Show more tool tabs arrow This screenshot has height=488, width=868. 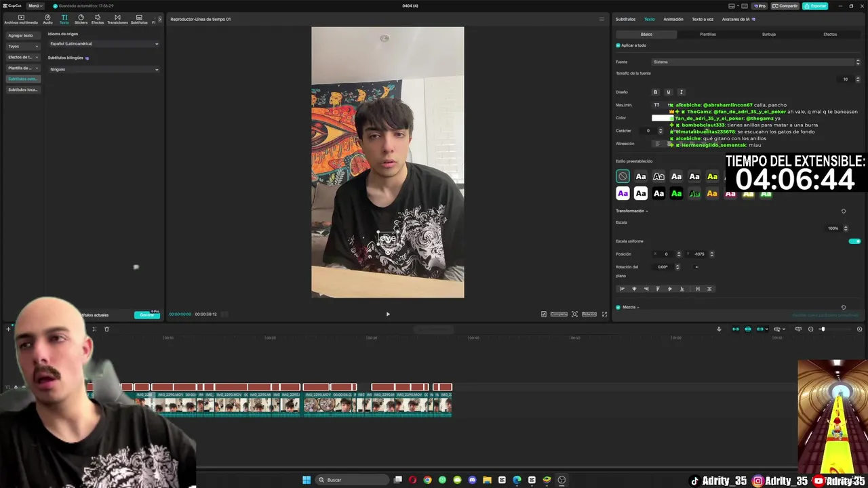(x=160, y=19)
